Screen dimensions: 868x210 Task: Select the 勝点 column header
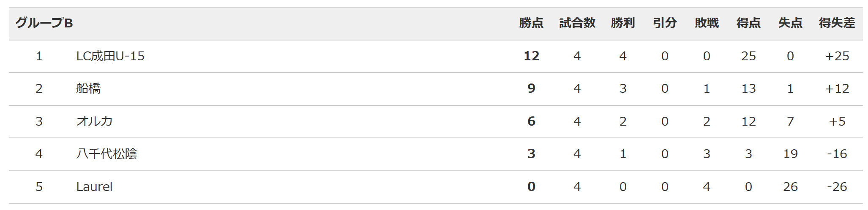pyautogui.click(x=531, y=23)
